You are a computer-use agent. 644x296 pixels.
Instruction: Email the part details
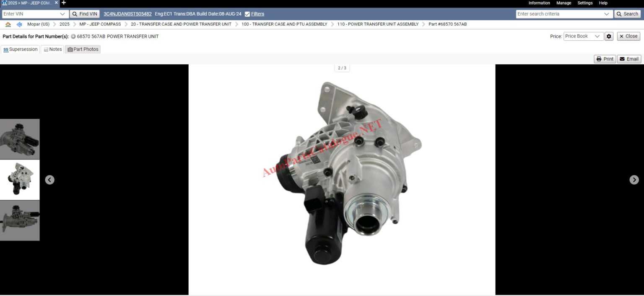click(x=629, y=59)
